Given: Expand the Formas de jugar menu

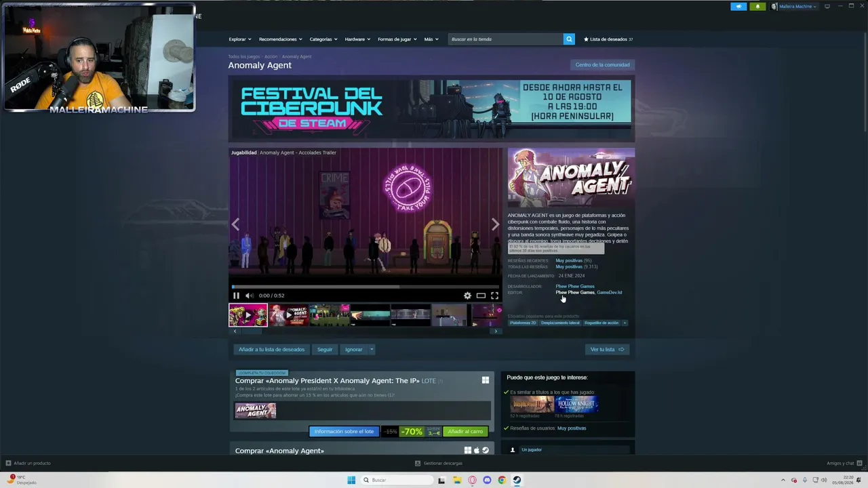Looking at the screenshot, I should (x=397, y=39).
